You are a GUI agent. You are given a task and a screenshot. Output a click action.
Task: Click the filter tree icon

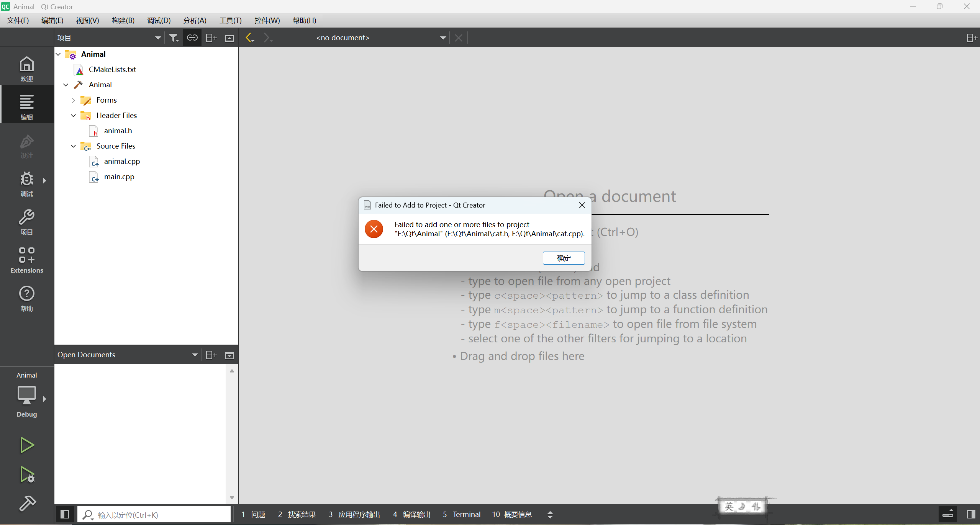tap(174, 38)
